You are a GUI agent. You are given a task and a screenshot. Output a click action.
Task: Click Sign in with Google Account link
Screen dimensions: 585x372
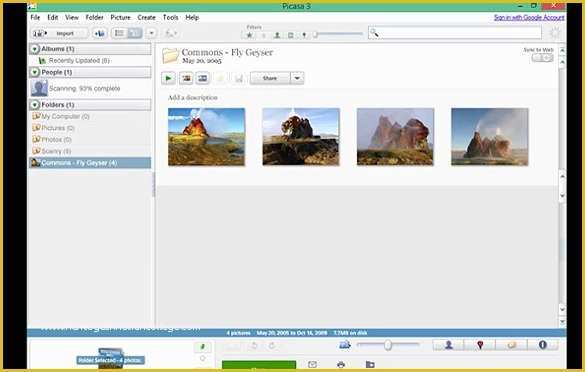tap(529, 18)
